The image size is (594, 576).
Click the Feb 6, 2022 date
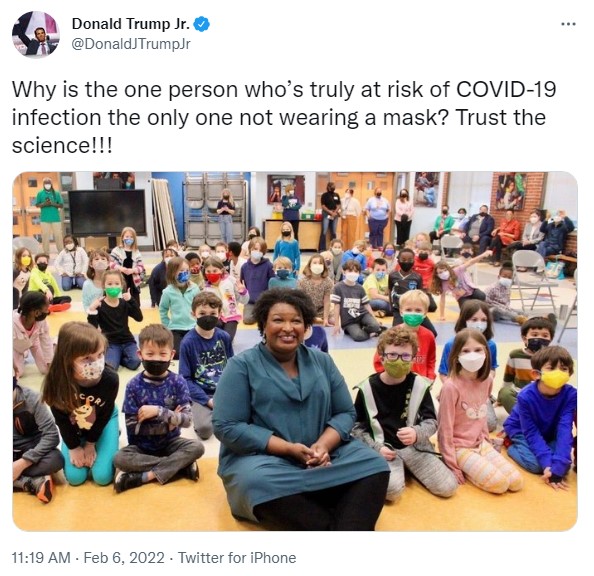click(x=124, y=558)
